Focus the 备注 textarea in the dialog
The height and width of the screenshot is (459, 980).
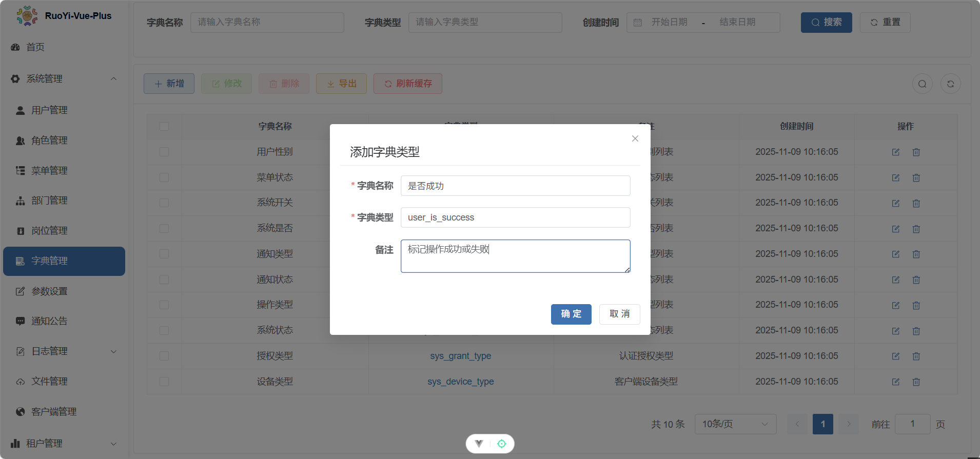[x=515, y=256]
